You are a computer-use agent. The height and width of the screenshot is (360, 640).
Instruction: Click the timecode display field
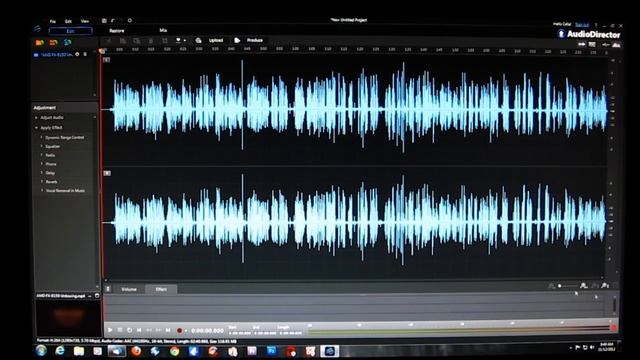pos(207,331)
